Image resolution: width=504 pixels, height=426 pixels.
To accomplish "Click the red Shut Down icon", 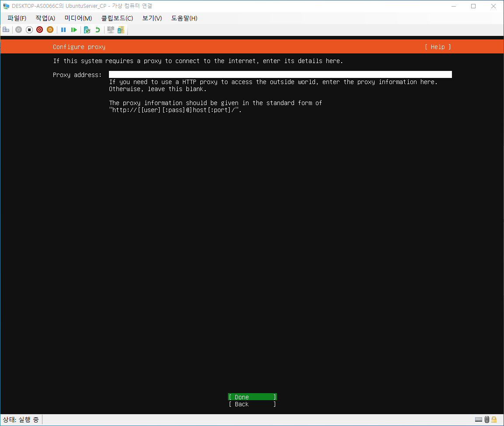I will pos(39,30).
